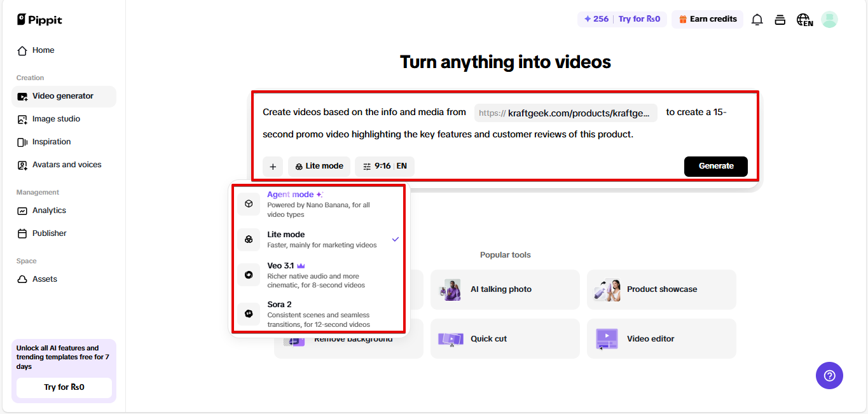Click the Agent mode cube icon
The image size is (868, 414).
[249, 204]
